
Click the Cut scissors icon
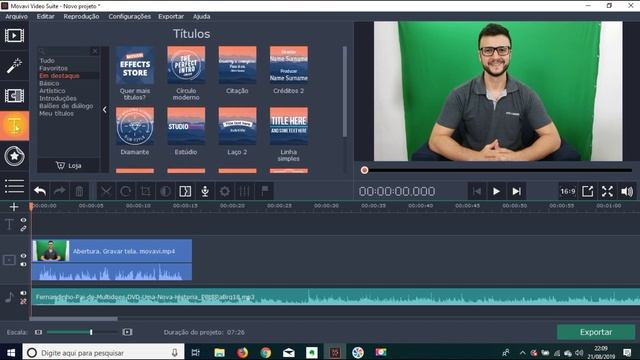pyautogui.click(x=106, y=191)
